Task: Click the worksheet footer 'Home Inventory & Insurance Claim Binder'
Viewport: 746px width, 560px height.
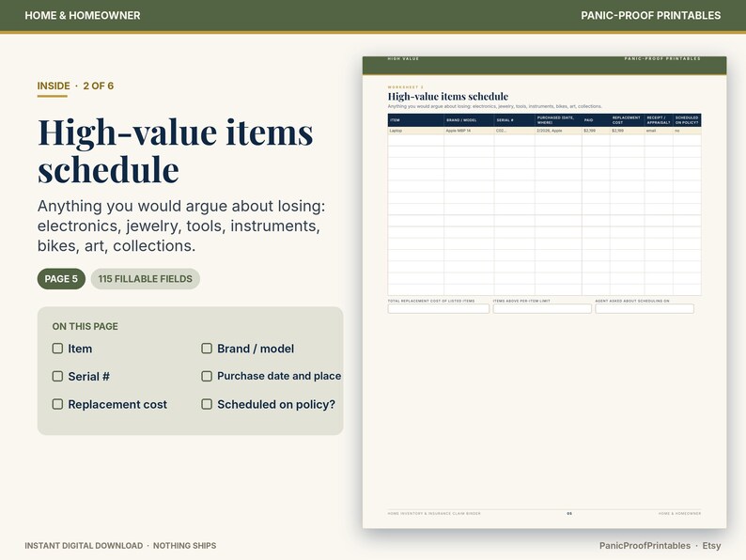Action: pyautogui.click(x=434, y=513)
